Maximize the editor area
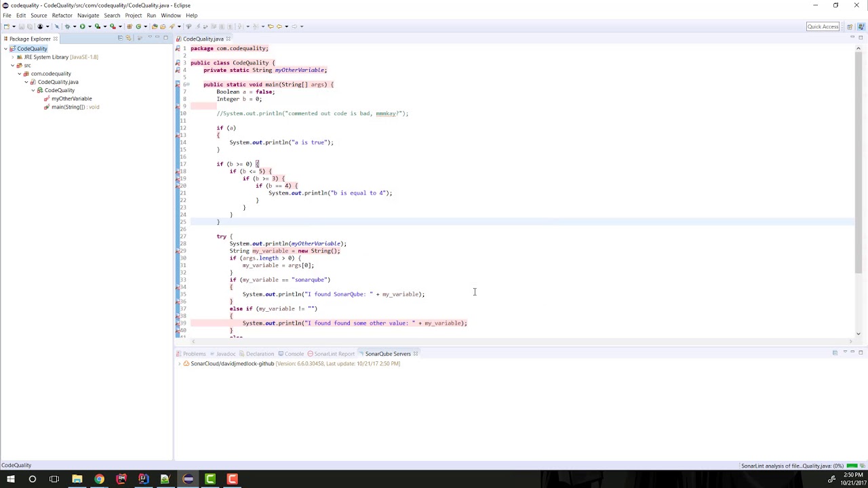Screen dimensions: 868x488 click(x=861, y=37)
